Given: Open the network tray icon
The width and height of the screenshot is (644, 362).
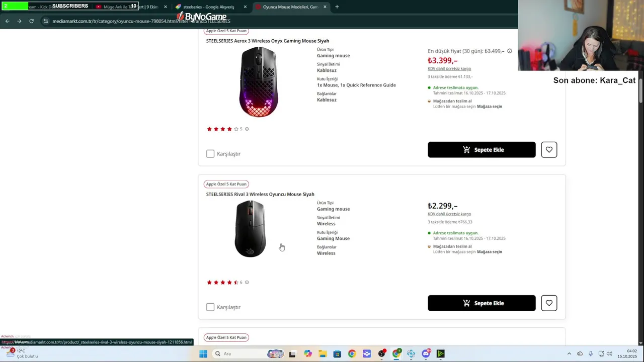Looking at the screenshot, I should click(x=601, y=354).
